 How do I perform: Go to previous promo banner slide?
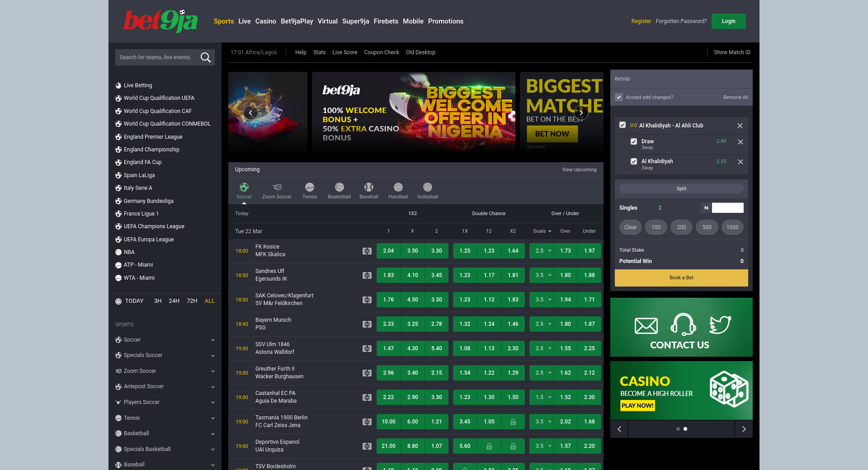point(250,113)
